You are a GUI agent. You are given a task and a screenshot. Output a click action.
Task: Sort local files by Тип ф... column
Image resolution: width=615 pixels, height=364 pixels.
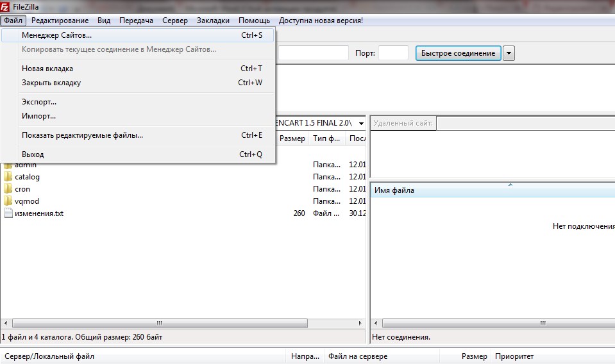pos(326,138)
